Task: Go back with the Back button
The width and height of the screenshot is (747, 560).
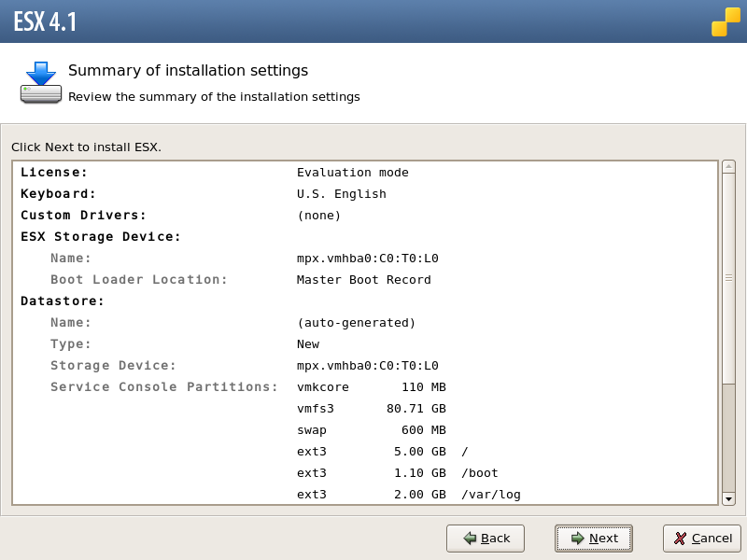Action: (486, 539)
